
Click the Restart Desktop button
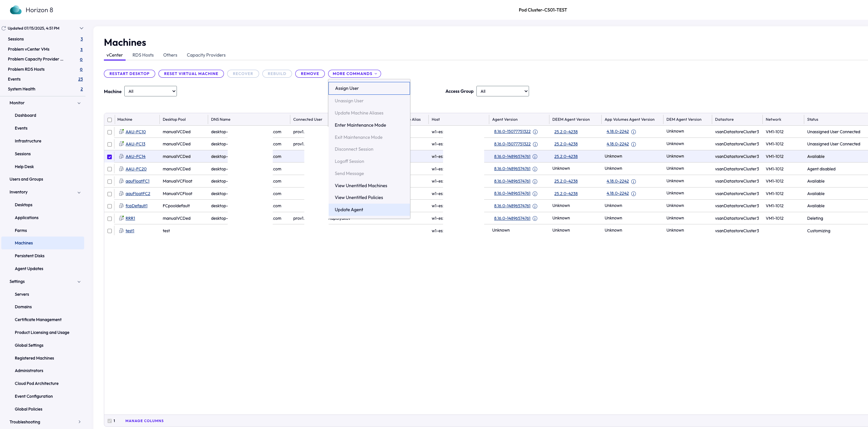tap(130, 73)
